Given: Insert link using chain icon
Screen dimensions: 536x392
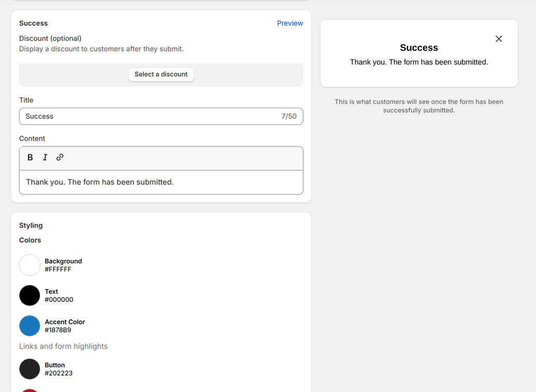Looking at the screenshot, I should (60, 157).
